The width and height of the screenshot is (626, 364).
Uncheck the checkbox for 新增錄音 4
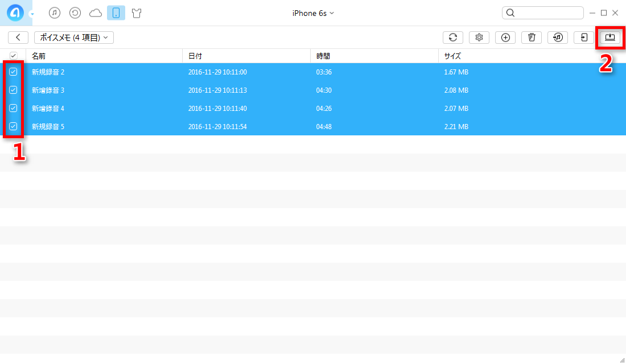coord(13,108)
